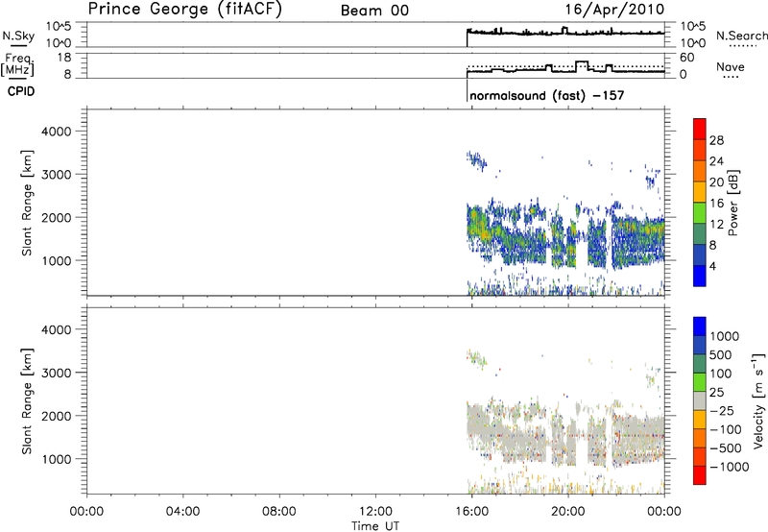Viewport: 768px width, 532px height.
Task: Click the "Slant Range [km]" label of power panel
Action: [27, 203]
